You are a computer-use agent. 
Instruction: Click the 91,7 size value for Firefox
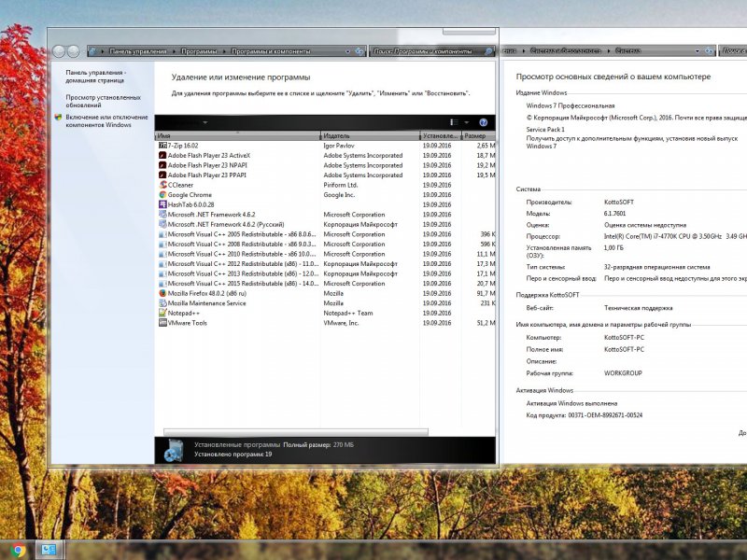pos(486,293)
